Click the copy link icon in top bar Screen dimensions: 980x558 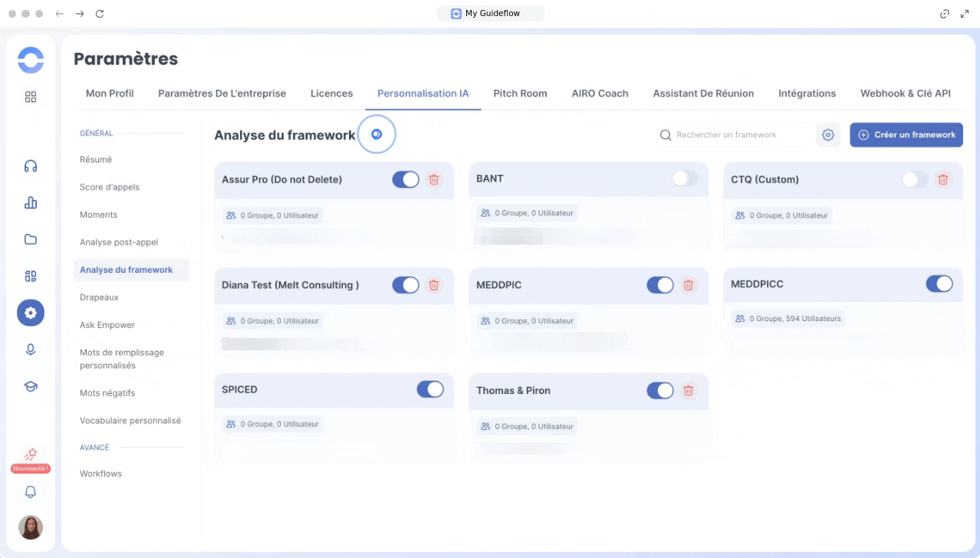click(945, 14)
